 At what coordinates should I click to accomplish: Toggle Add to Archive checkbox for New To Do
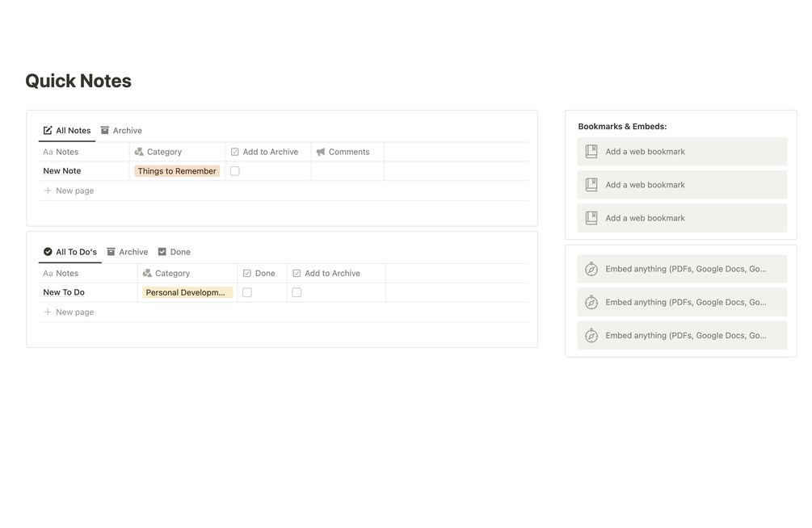pyautogui.click(x=297, y=292)
